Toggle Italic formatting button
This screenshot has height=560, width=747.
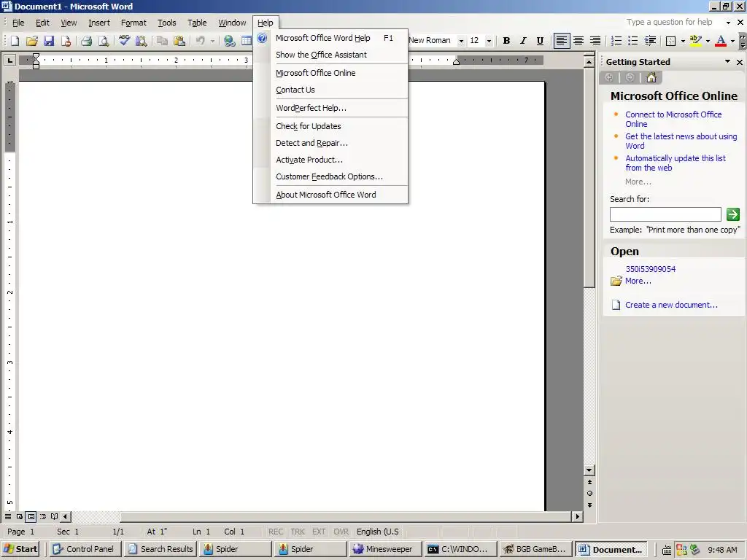[x=523, y=41]
